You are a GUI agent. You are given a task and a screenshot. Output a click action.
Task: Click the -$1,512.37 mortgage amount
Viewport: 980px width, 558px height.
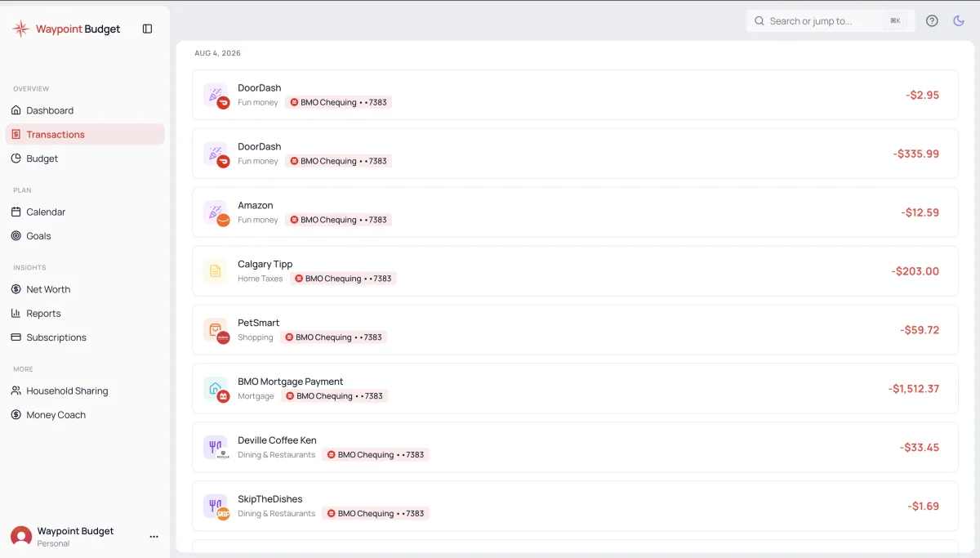[913, 389]
